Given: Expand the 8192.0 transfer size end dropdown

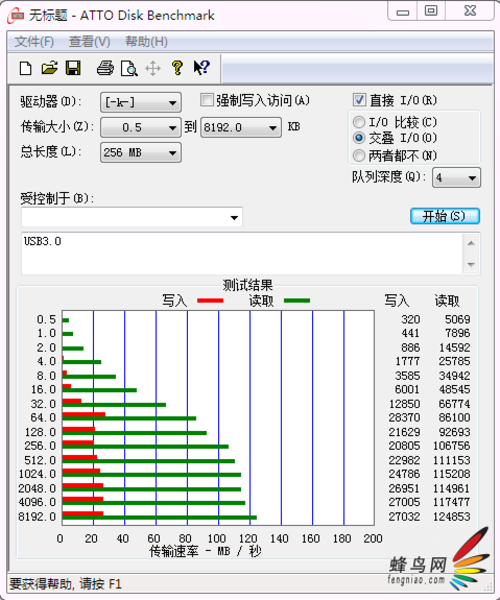Looking at the screenshot, I should pos(241,127).
